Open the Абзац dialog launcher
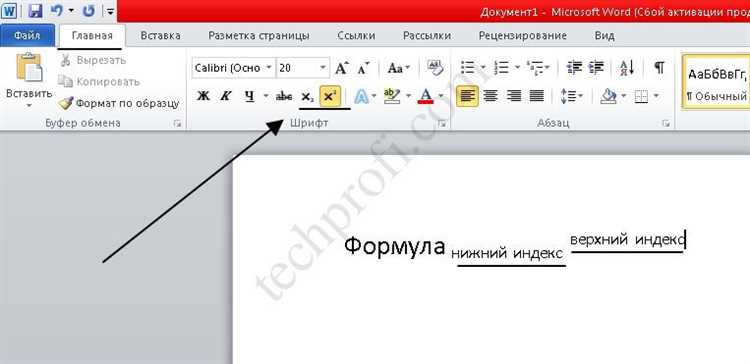Image resolution: width=750 pixels, height=364 pixels. click(666, 124)
